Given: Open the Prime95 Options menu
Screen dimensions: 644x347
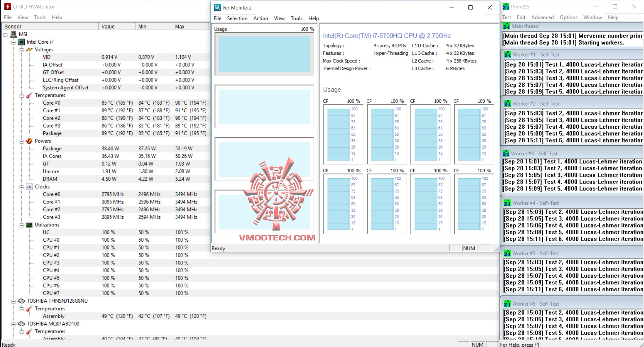Looking at the screenshot, I should point(569,17).
